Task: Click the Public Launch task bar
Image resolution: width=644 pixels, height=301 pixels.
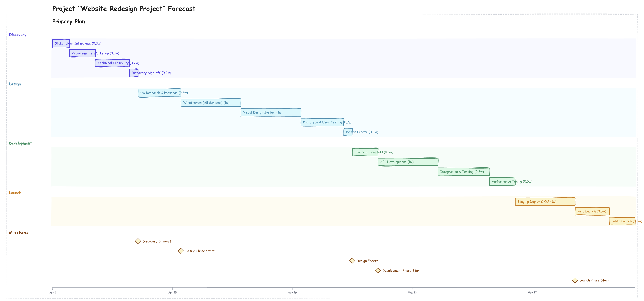Action: coord(622,221)
